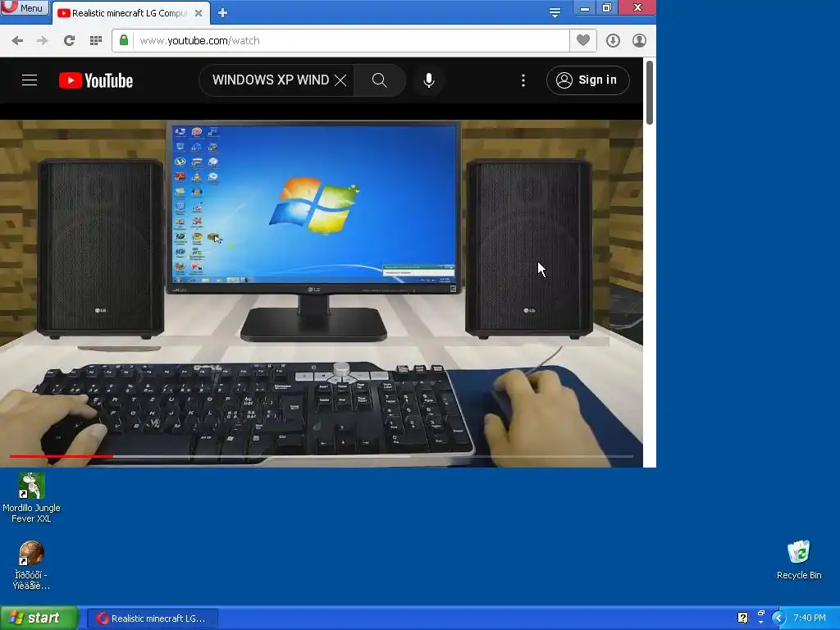The height and width of the screenshot is (630, 840).
Task: Click the YouTube video player frame
Action: pos(322,294)
